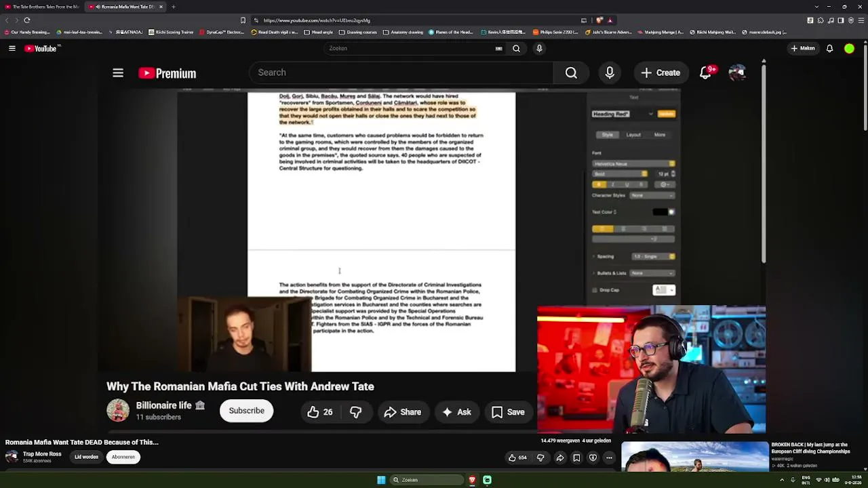Click the thanks heart-dollar icon
Screen dimensions: 868x488
pyautogui.click(x=593, y=458)
